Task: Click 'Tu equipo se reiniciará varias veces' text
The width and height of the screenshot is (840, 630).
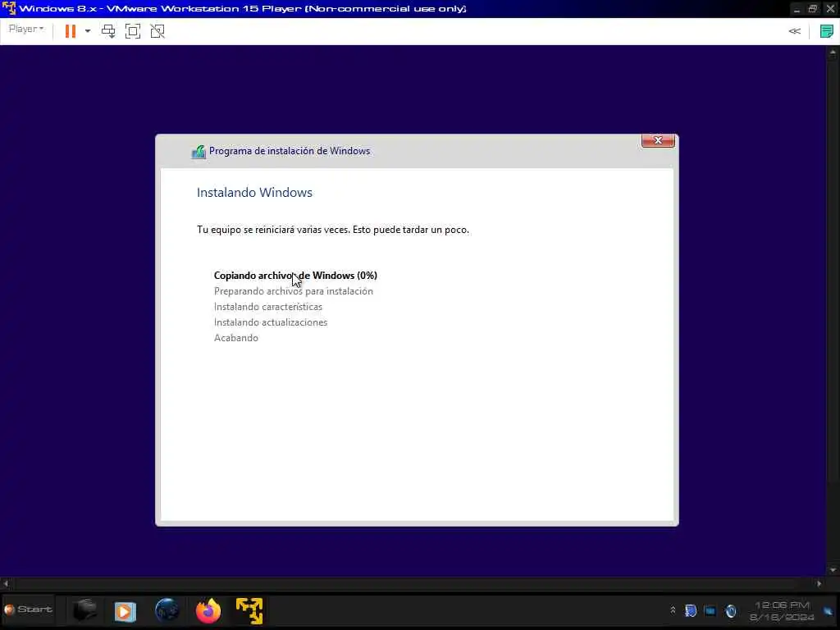Action: coord(273,230)
